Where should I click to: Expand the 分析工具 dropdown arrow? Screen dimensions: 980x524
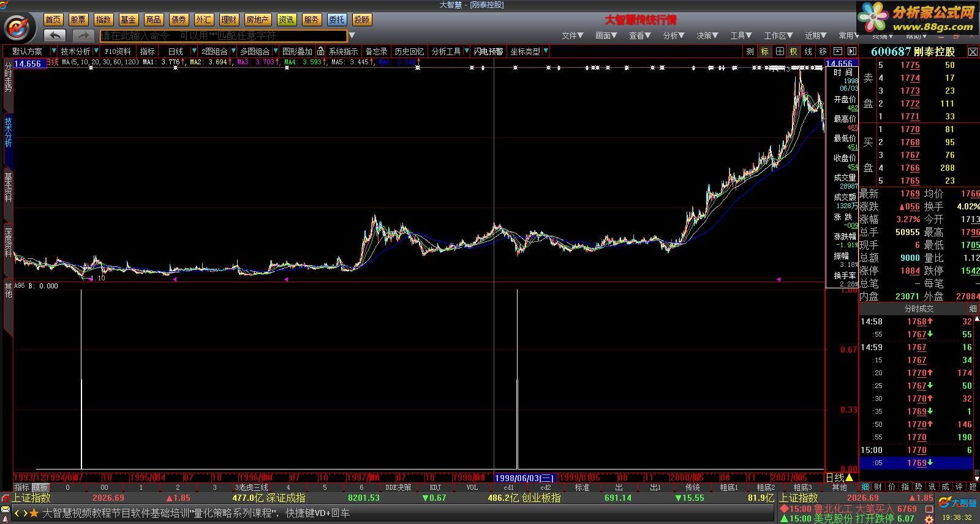[x=467, y=51]
